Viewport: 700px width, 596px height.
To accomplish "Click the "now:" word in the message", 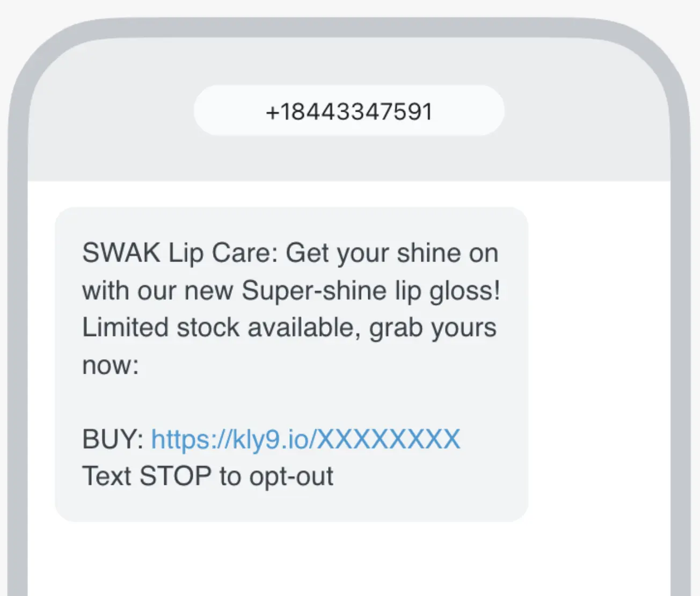I will (111, 365).
